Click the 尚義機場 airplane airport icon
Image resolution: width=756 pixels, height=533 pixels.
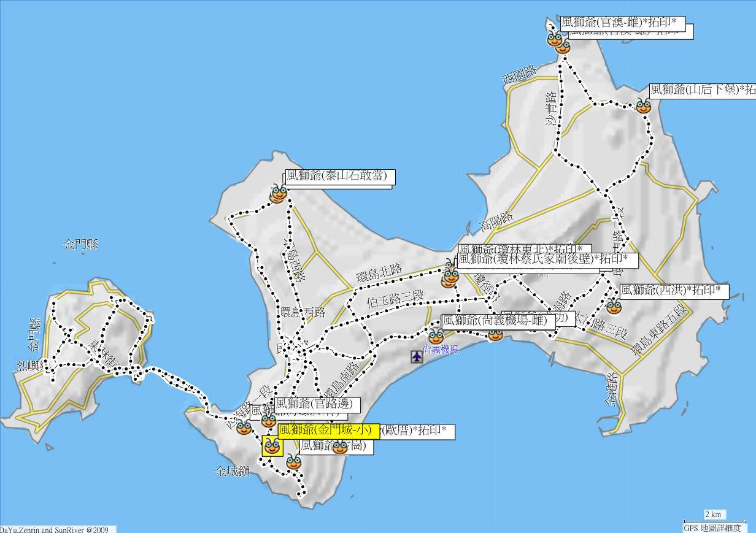417,356
